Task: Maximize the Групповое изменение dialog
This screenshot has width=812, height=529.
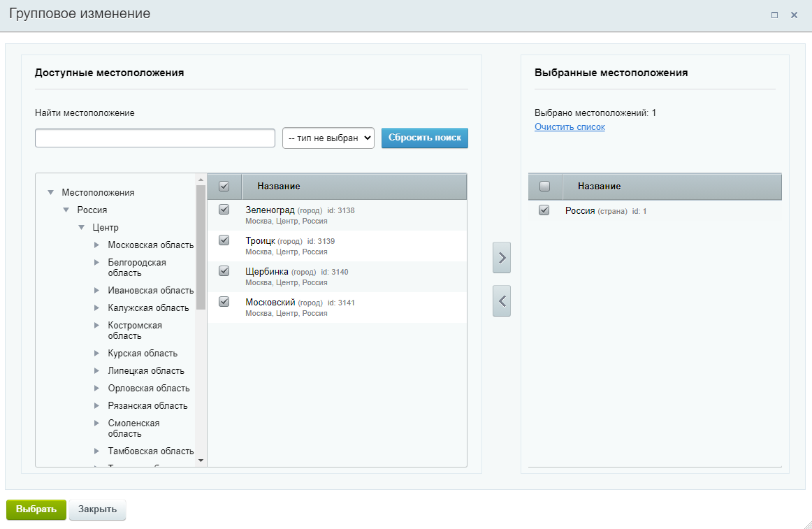Action: [x=774, y=15]
